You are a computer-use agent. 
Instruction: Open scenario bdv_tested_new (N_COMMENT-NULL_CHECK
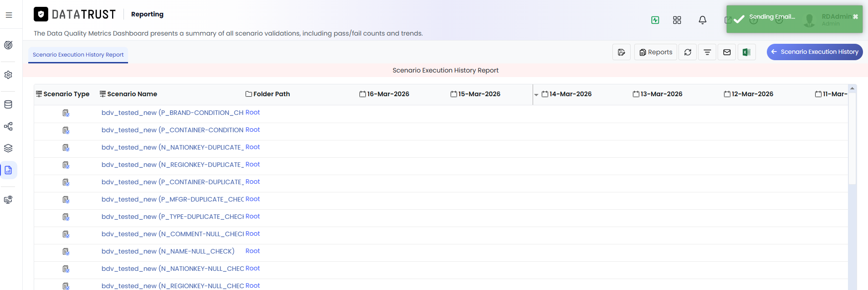[x=172, y=234]
